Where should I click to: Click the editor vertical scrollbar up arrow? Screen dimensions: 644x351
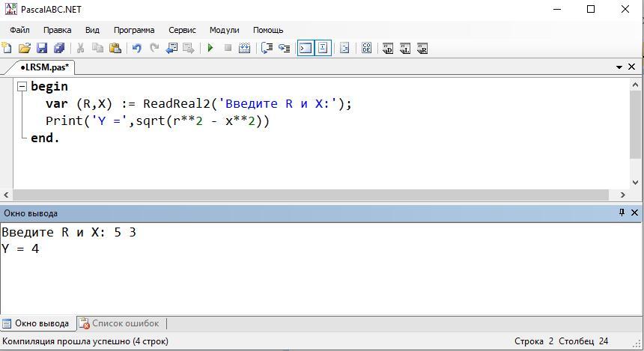coord(635,85)
